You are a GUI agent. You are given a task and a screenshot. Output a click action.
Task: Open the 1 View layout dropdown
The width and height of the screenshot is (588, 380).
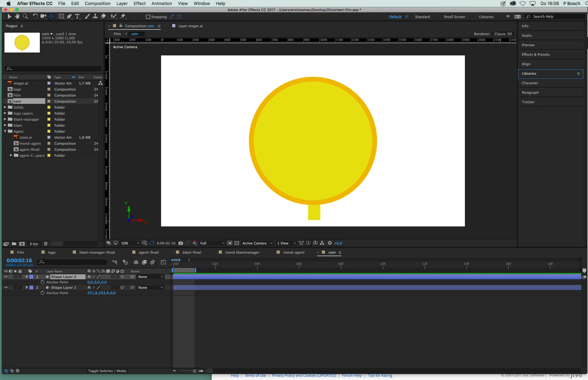[286, 243]
